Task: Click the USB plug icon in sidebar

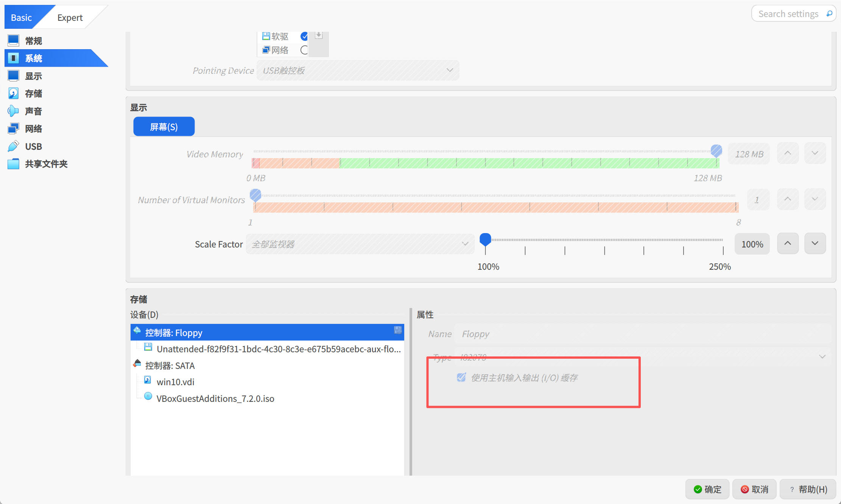Action: click(13, 146)
